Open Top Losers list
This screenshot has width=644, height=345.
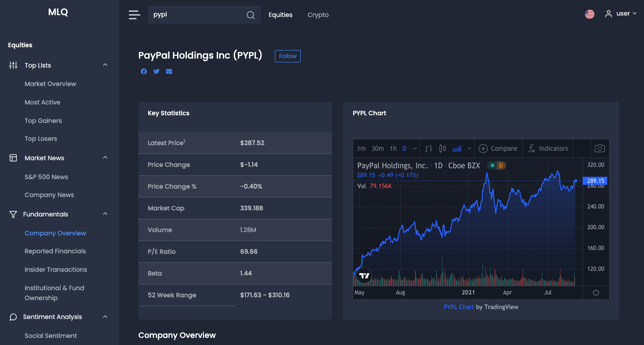41,138
